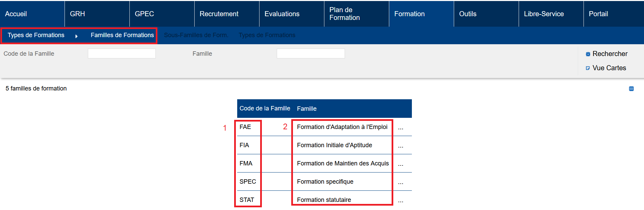
Task: Click the Rechercher search button
Action: 610,54
